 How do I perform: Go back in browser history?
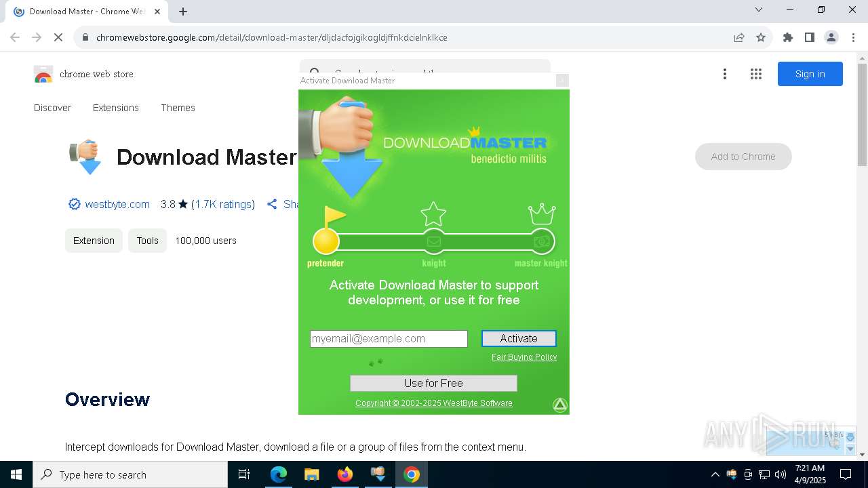pos(15,37)
